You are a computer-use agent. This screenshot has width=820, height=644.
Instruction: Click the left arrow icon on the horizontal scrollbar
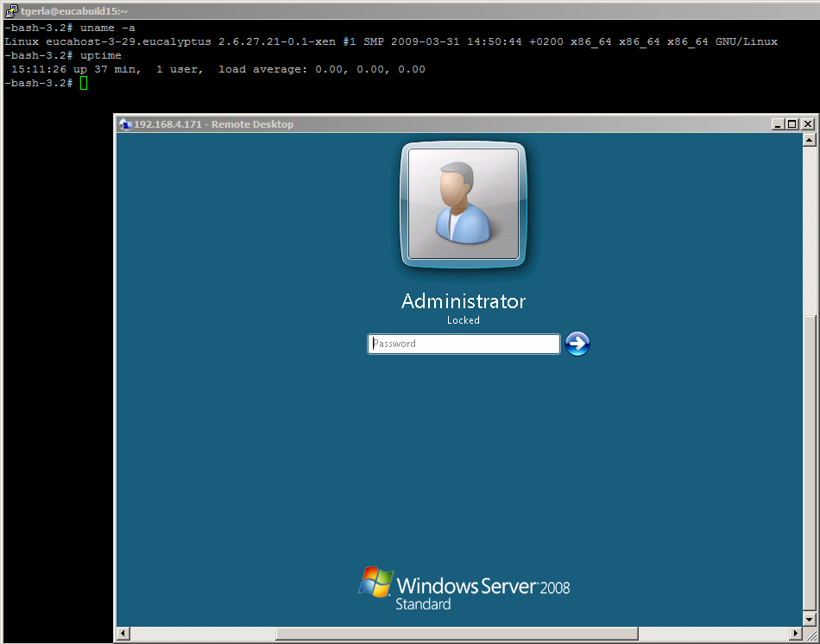[122, 633]
